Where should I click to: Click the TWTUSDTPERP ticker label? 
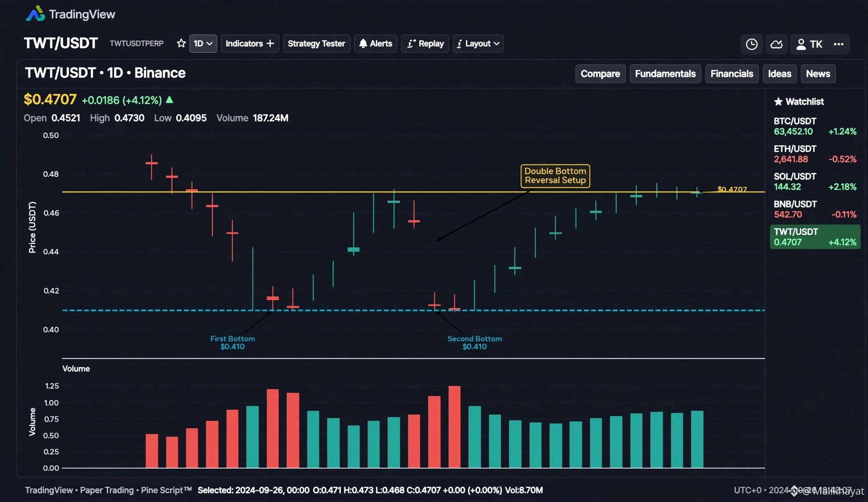tap(136, 44)
